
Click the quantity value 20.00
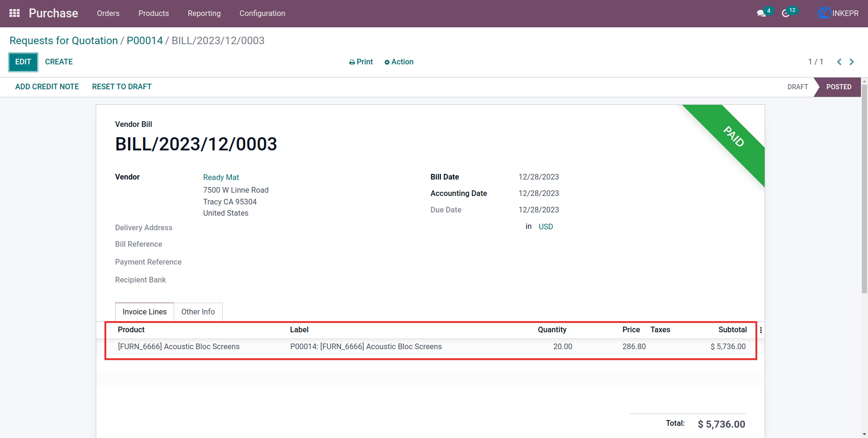[563, 347]
